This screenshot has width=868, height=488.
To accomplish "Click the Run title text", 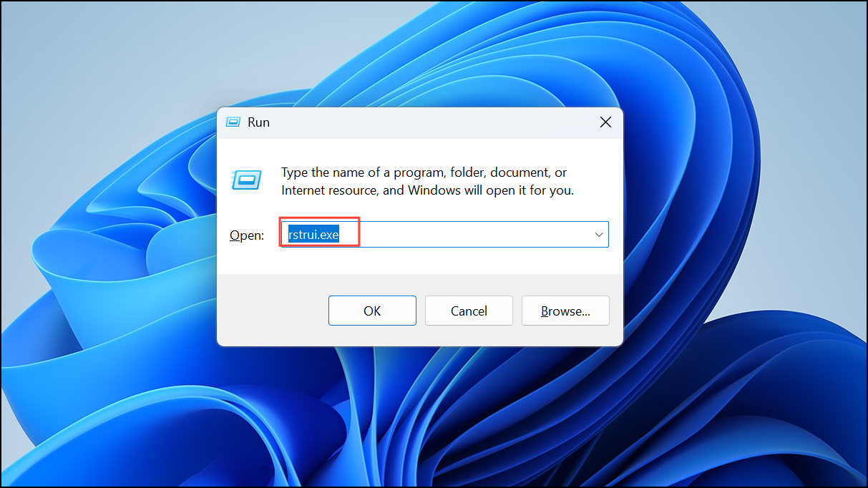I will [x=258, y=122].
